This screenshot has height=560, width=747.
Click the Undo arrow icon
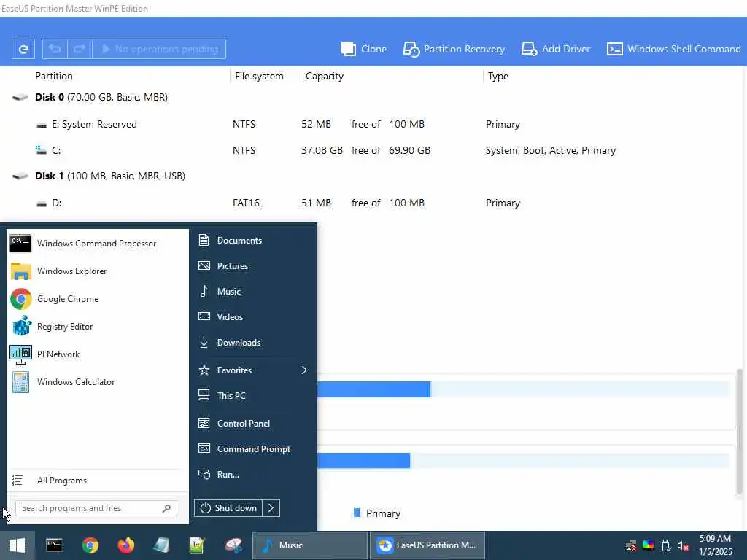(55, 49)
